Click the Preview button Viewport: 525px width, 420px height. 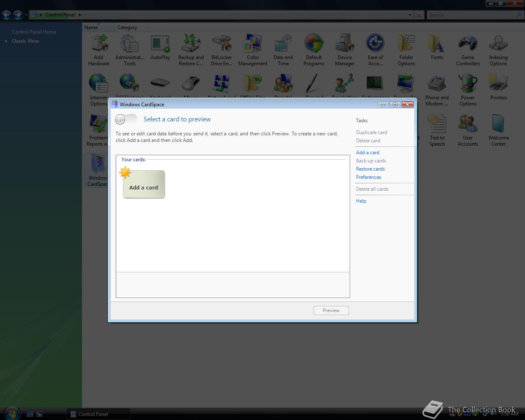331,310
